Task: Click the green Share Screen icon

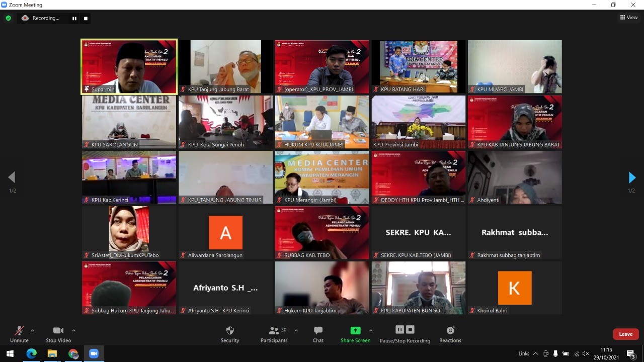Action: (355, 331)
